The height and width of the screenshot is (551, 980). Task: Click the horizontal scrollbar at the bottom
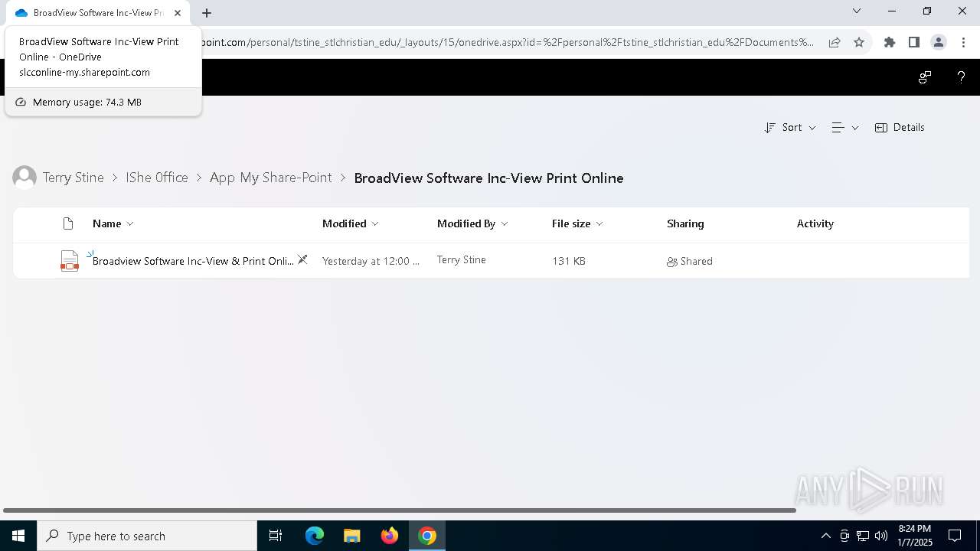[x=400, y=510]
